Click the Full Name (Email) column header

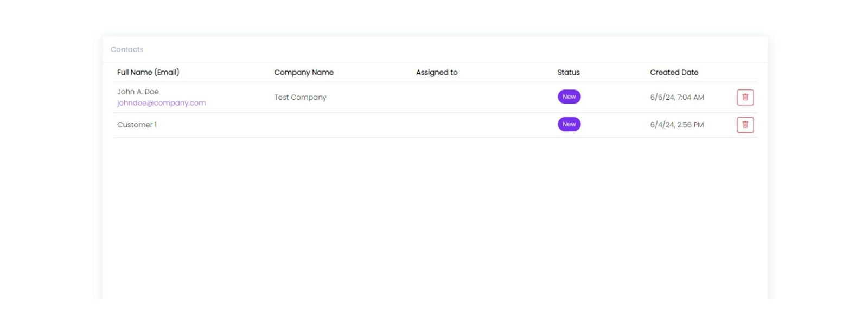click(x=148, y=72)
